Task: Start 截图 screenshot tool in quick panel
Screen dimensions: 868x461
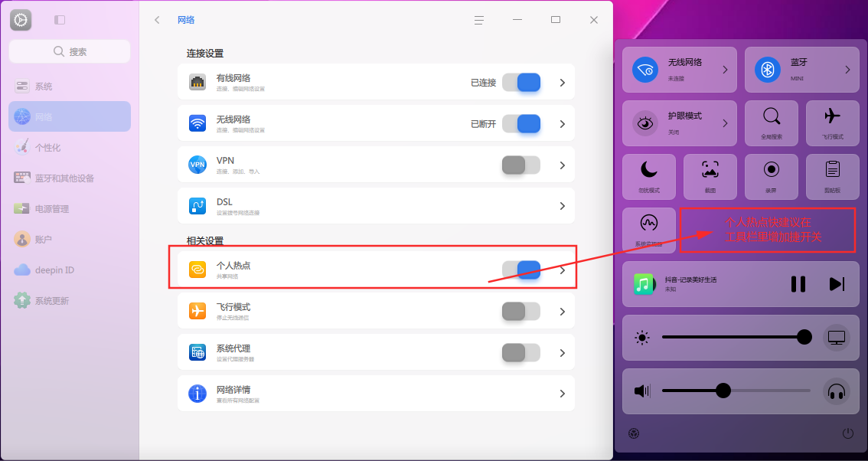Action: [x=710, y=177]
